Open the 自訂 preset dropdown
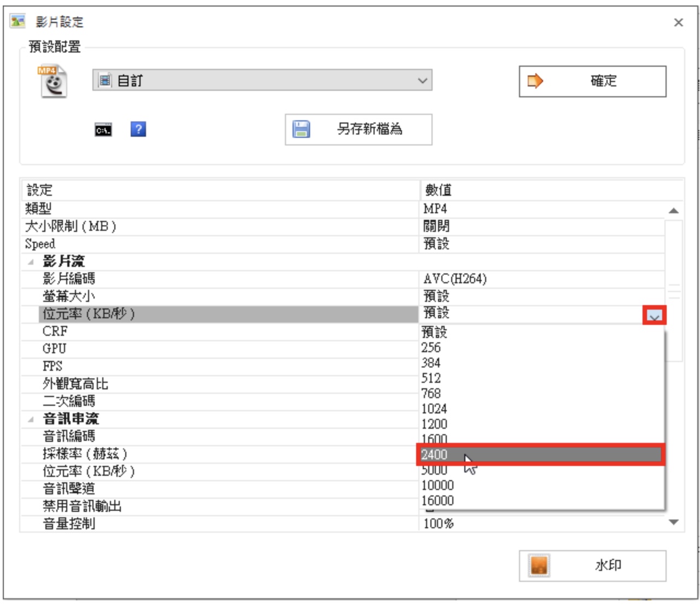Image resolution: width=700 pixels, height=607 pixels. tap(262, 80)
